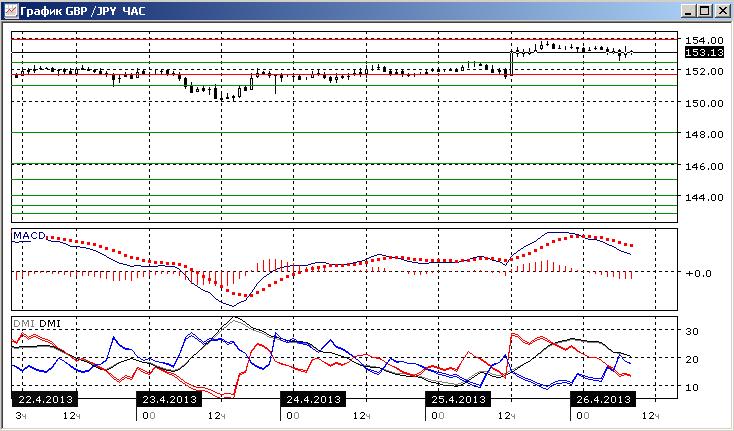Viewport: 734px width, 431px height.
Task: Click the +0.0 MACD zero level label
Action: [698, 273]
